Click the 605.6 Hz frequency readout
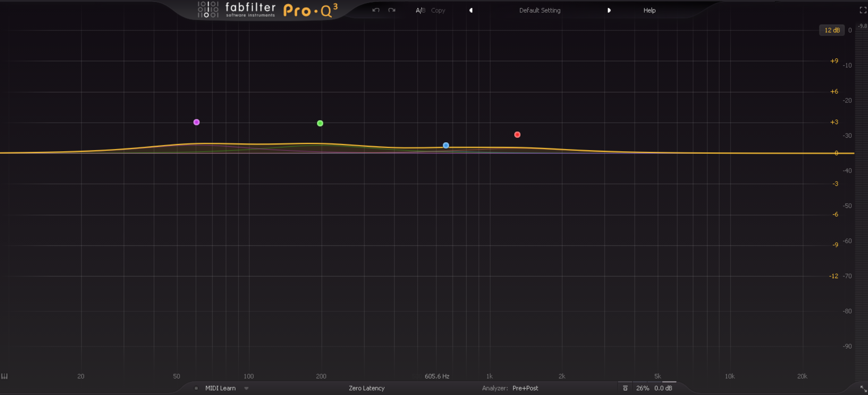 coord(437,376)
